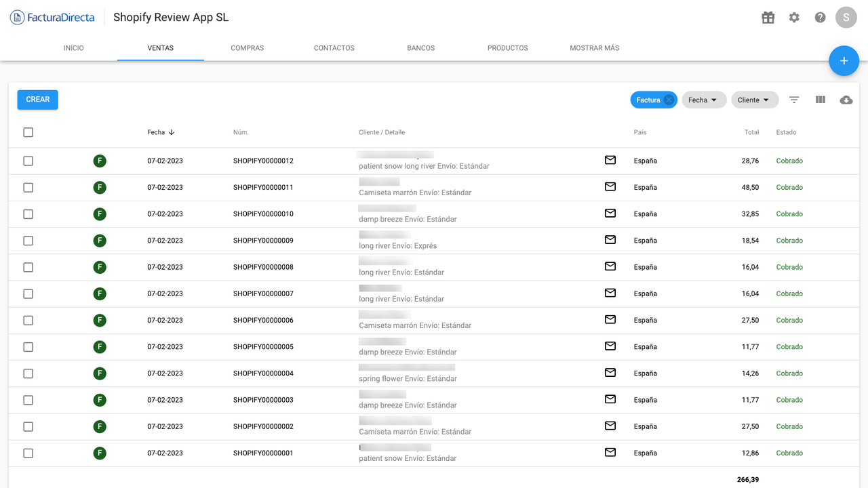Click envelope icon for SHOPIFY00000005
The width and height of the screenshot is (868, 488).
click(x=610, y=346)
